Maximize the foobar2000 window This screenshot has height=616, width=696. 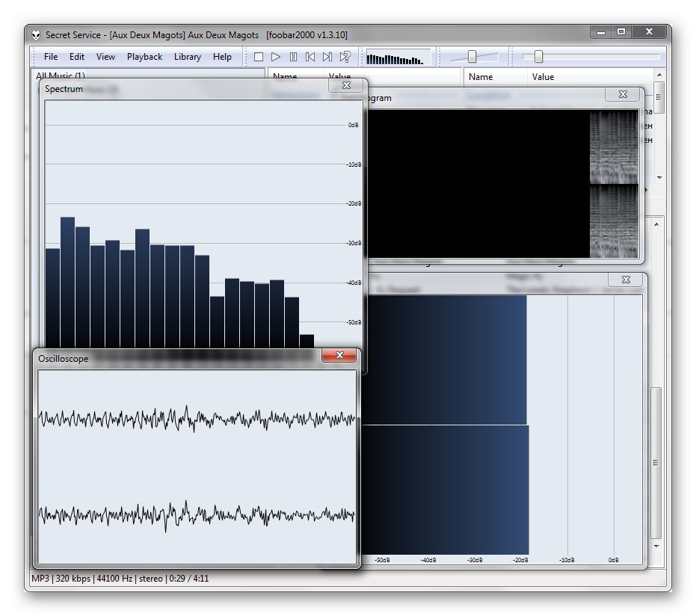[x=621, y=32]
